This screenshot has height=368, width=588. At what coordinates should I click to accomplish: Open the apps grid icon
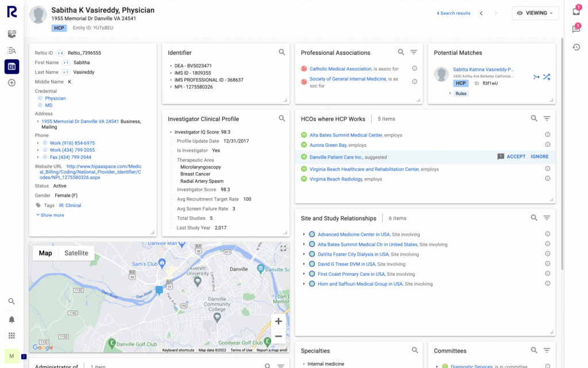(11, 335)
